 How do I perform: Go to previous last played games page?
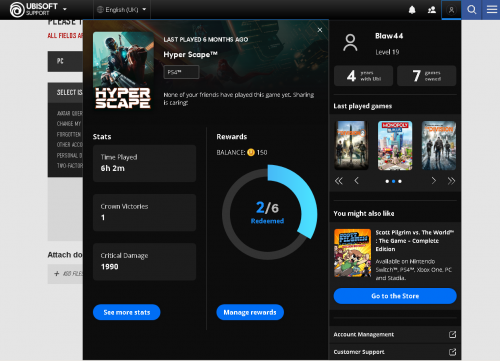tap(356, 181)
